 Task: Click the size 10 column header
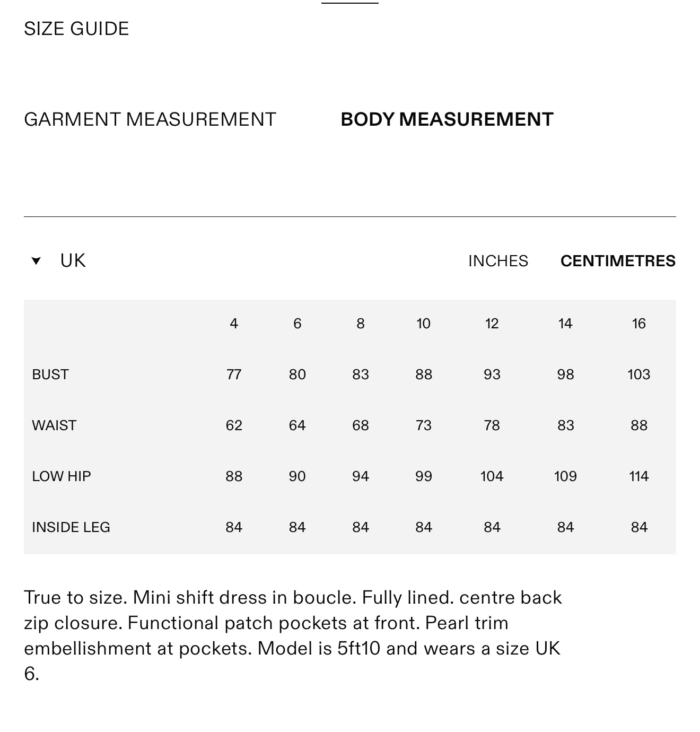click(423, 324)
